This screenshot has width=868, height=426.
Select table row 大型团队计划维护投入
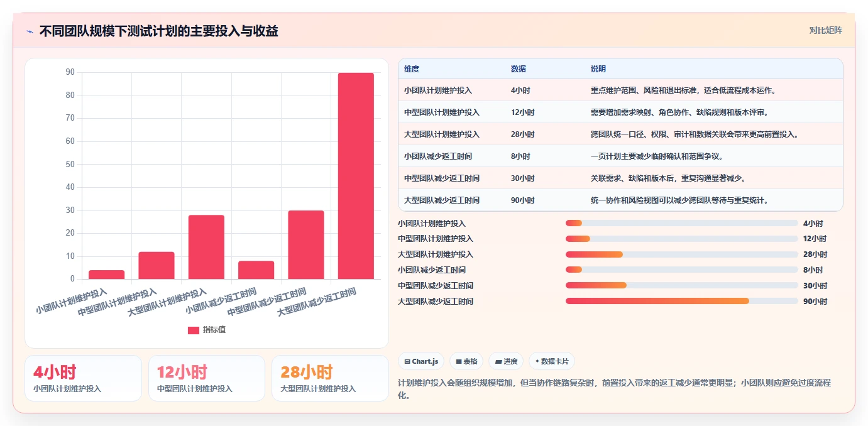[x=620, y=134]
